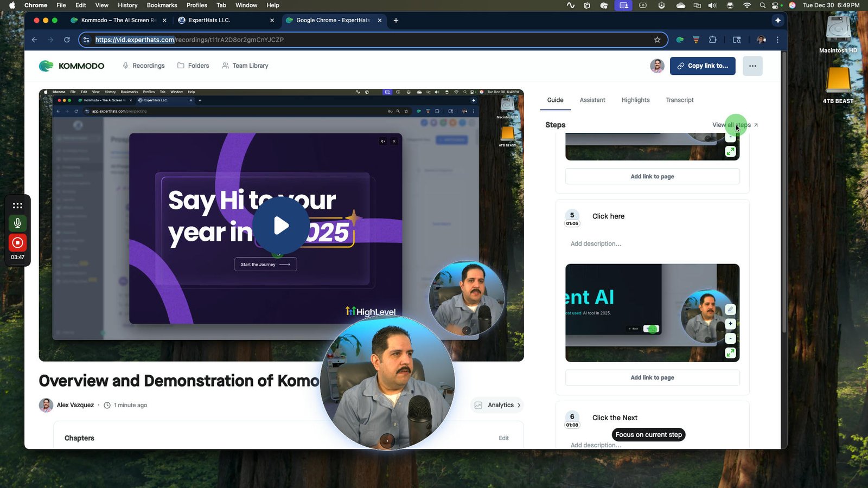
Task: Switch to the ExpertHats LLC. browser tab
Action: [226, 20]
